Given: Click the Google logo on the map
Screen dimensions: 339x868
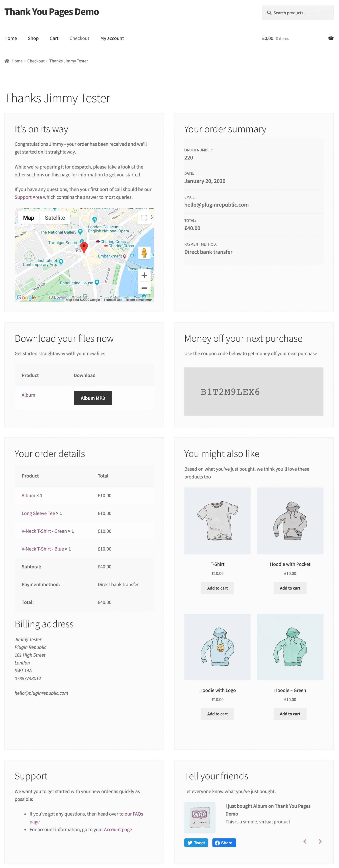Looking at the screenshot, I should pos(26,298).
